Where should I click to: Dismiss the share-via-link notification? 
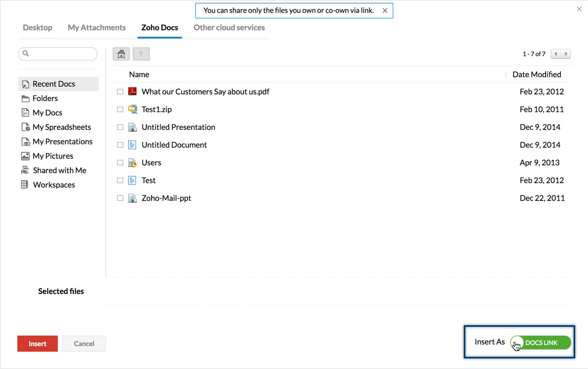385,11
